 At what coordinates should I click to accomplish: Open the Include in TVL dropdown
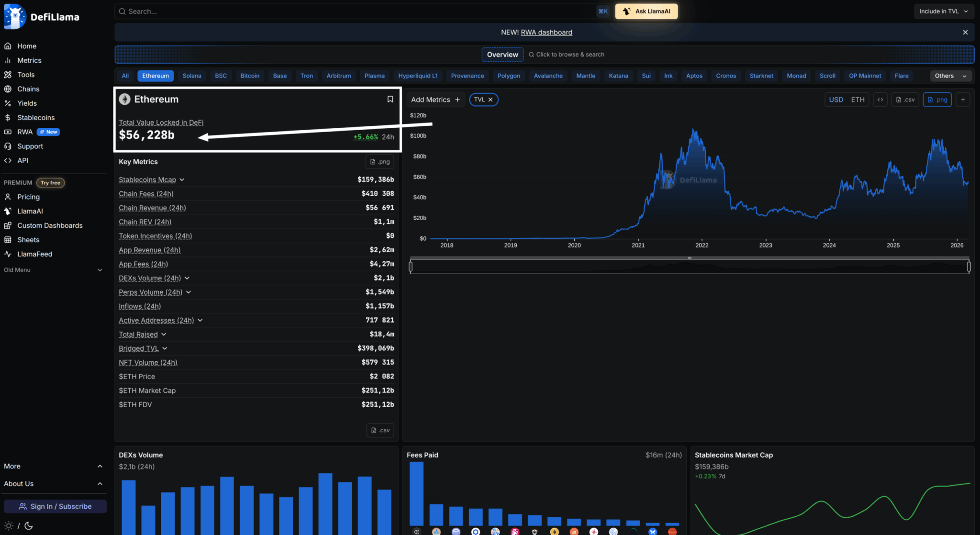tap(944, 11)
